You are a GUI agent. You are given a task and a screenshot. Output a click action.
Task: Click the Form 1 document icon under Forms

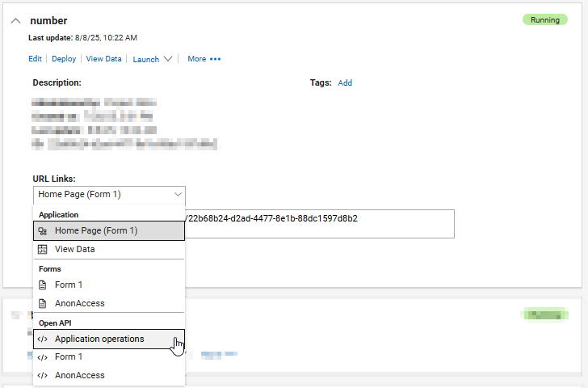[43, 285]
